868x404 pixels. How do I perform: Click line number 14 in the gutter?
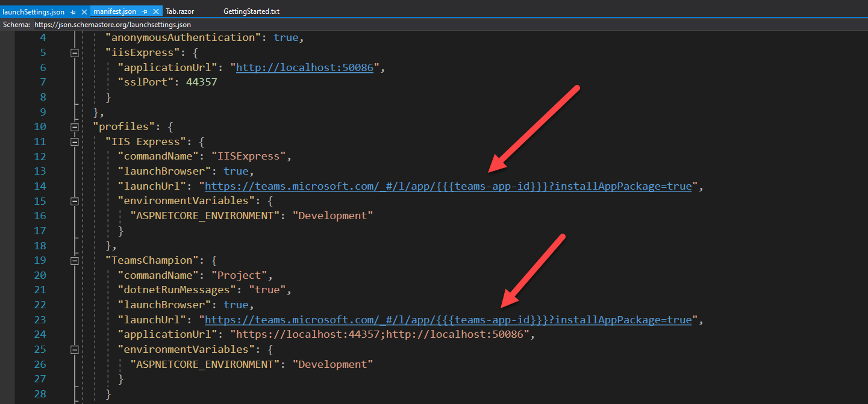(40, 185)
